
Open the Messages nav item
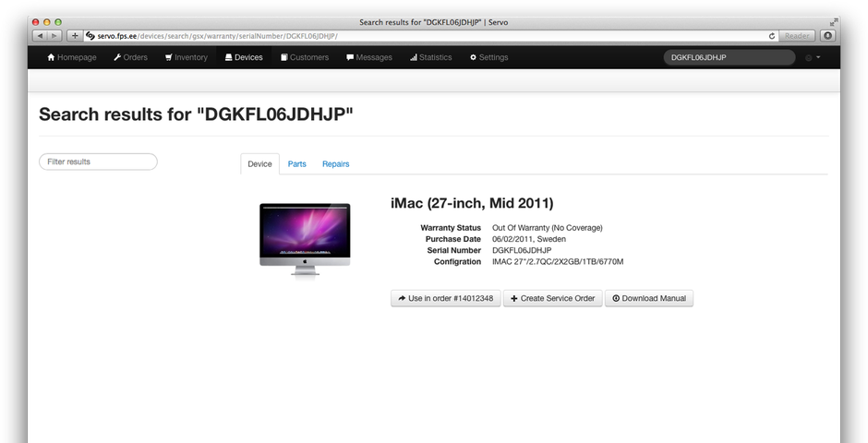[369, 57]
